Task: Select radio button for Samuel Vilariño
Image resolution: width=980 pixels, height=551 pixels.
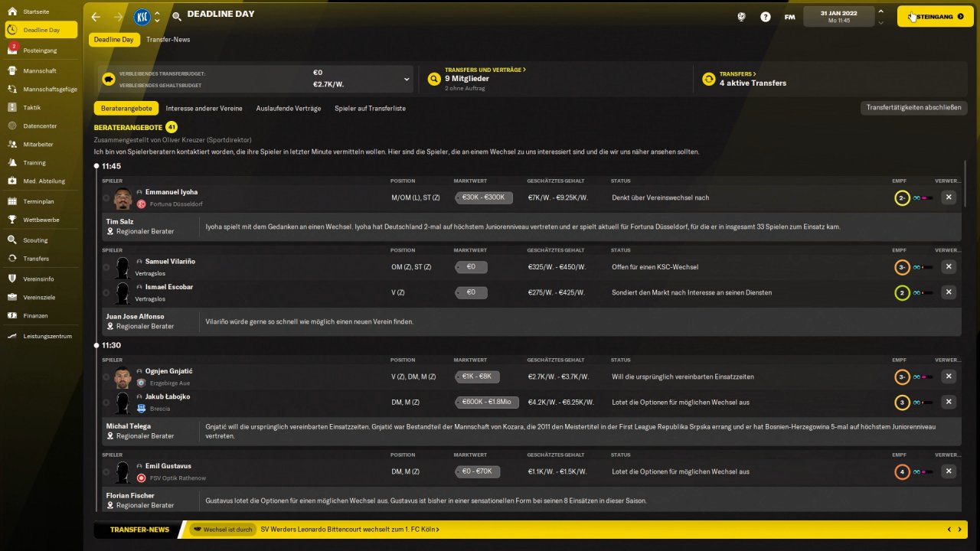Action: click(x=106, y=267)
